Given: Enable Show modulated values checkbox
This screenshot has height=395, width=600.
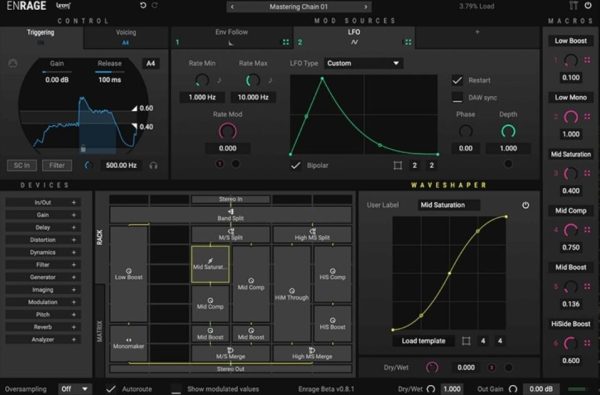Looking at the screenshot, I should click(x=176, y=389).
